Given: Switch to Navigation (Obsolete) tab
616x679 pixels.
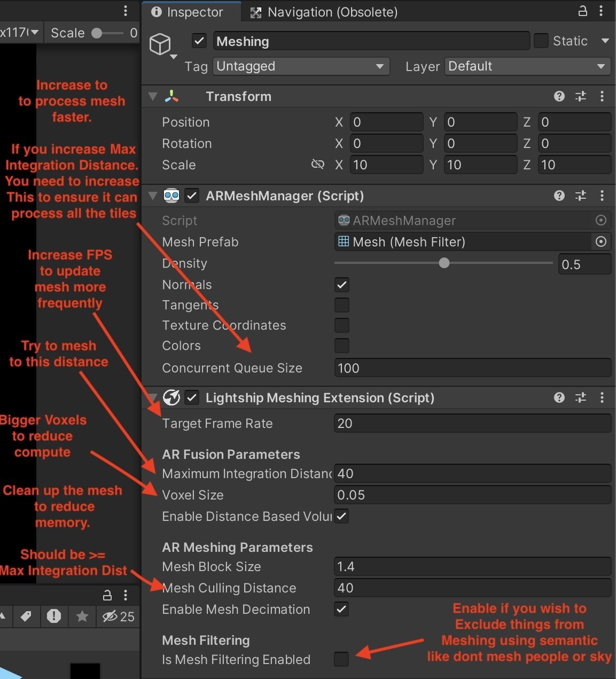Looking at the screenshot, I should (324, 12).
